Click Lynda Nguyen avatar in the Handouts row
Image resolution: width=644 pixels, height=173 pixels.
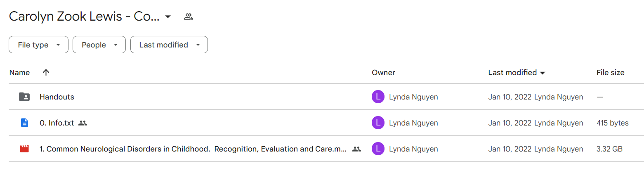tap(378, 97)
